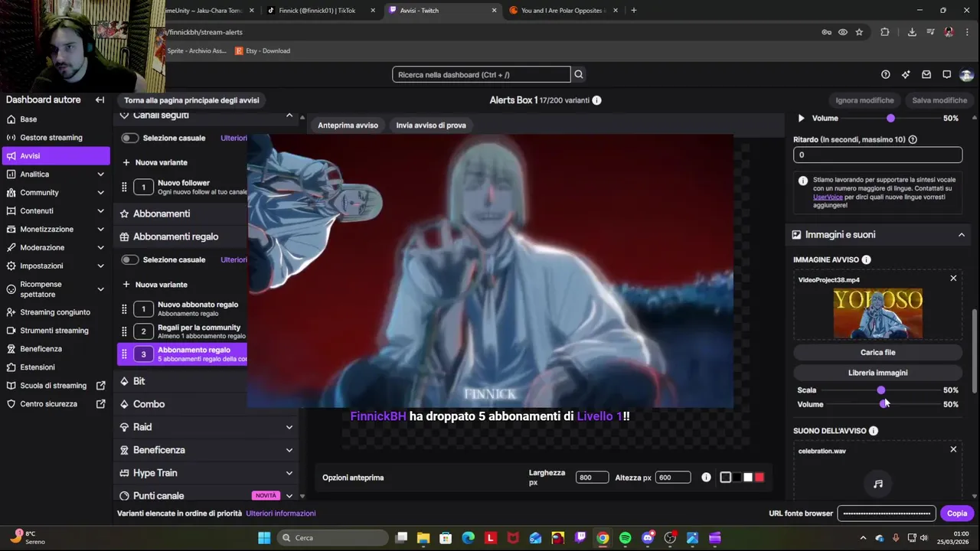
Task: Select Nuovo abbonato regalo variant 1
Action: pyautogui.click(x=182, y=308)
